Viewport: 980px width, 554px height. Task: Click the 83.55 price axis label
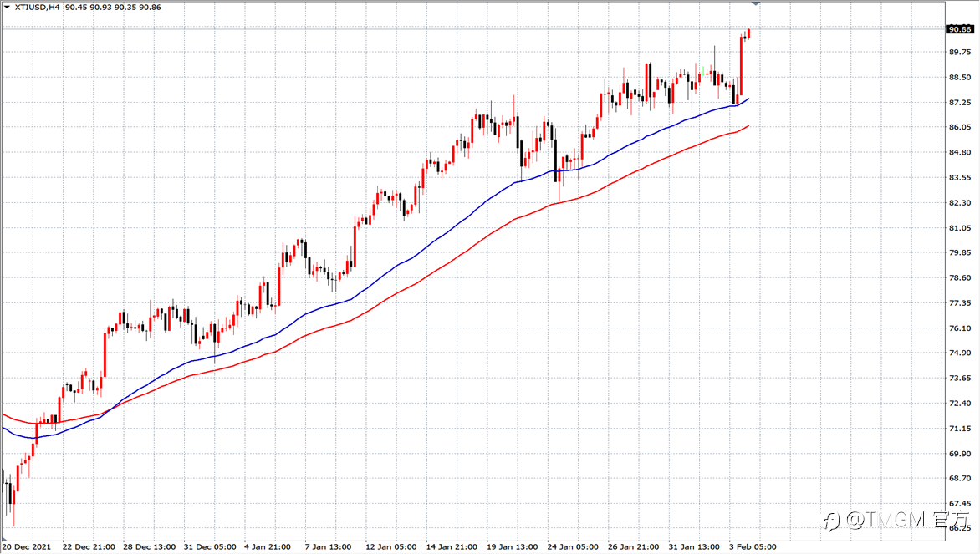[x=960, y=177]
